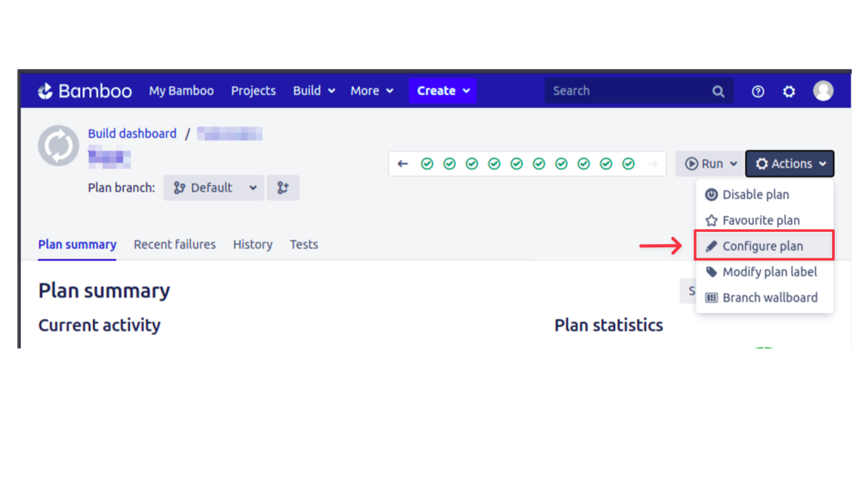Open the administration gear icon
The height and width of the screenshot is (488, 868).
[789, 91]
